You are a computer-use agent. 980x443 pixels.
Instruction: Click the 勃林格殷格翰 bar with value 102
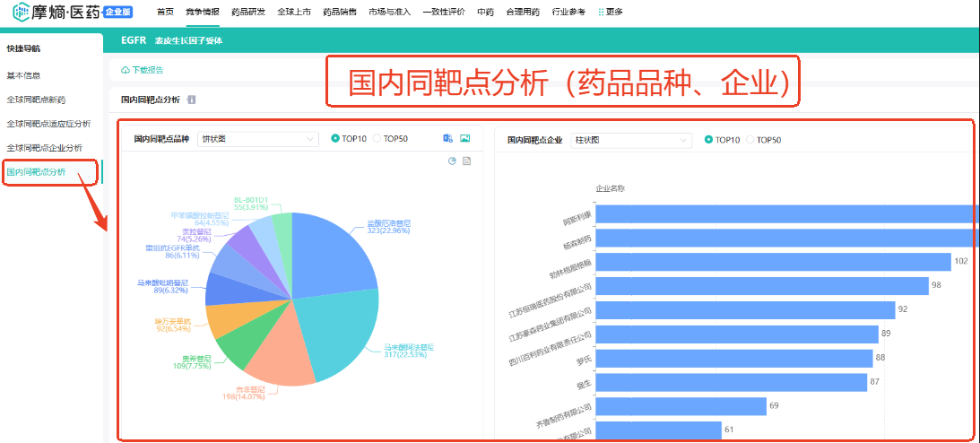coord(771,261)
